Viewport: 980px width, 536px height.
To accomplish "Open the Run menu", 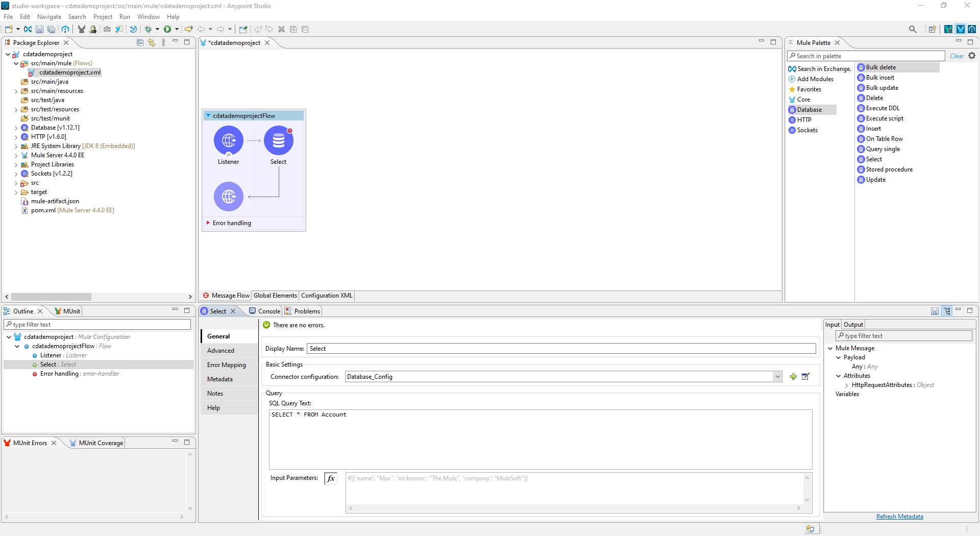I will (x=125, y=17).
